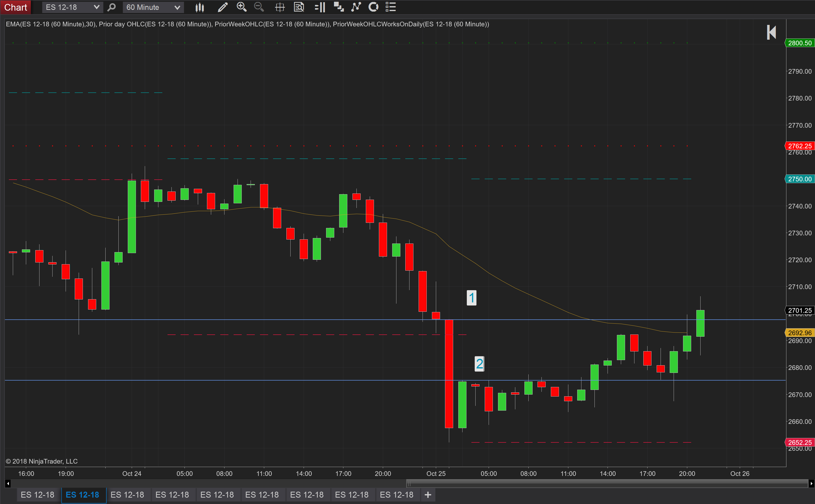Viewport: 815px width, 504px height.
Task: Open the indicators icon on the toolbar
Action: point(356,7)
